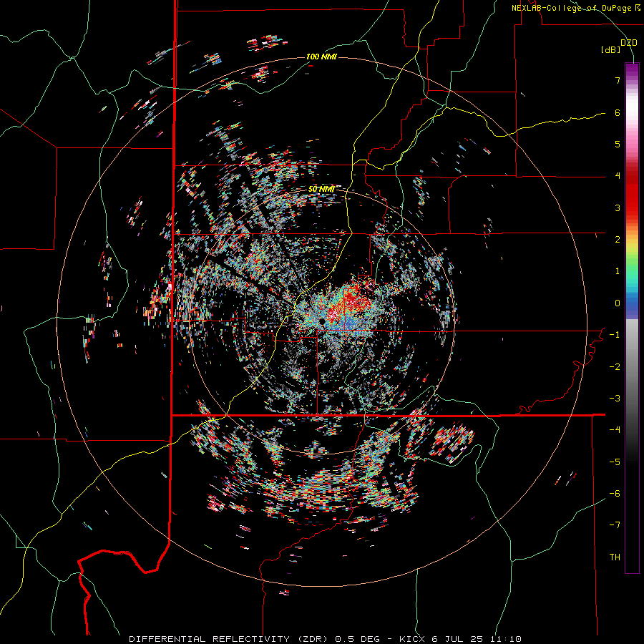The image size is (644, 644).
Task: Select the -5 tick label on the scale
Action: point(615,462)
